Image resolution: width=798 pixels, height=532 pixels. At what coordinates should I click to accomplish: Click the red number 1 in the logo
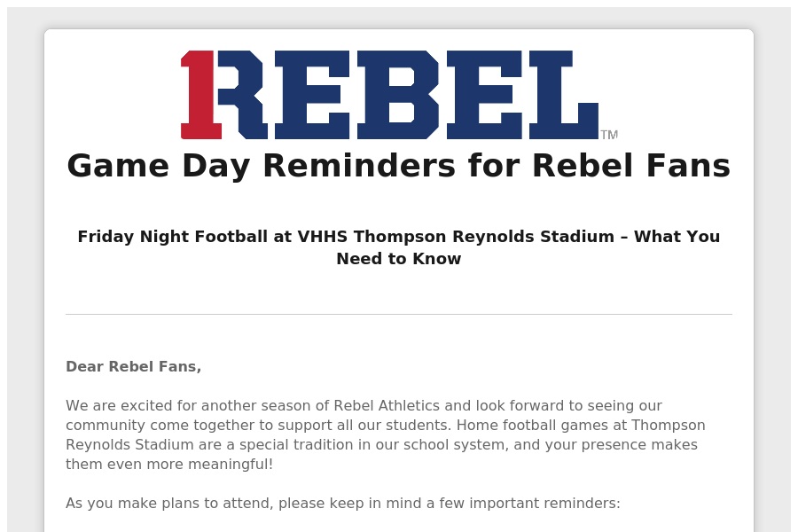click(200, 95)
